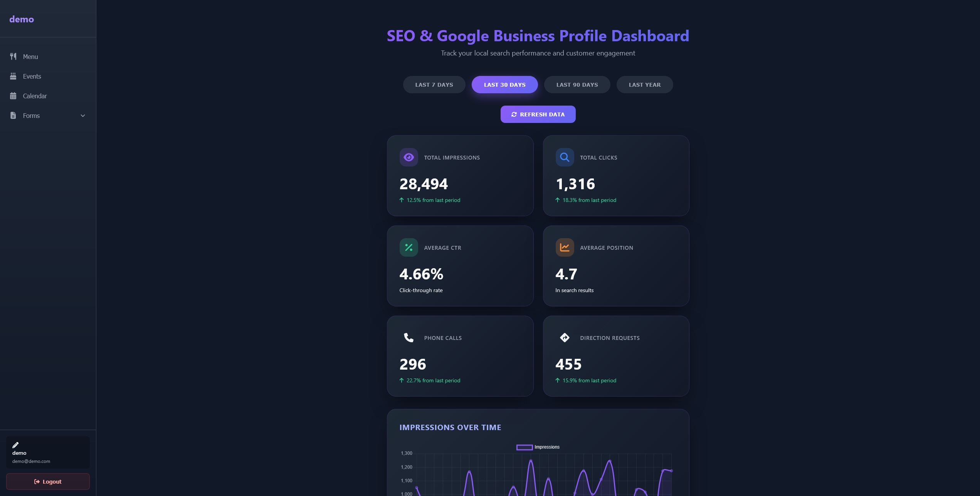Click the Events birthday-cake icon

tap(13, 76)
